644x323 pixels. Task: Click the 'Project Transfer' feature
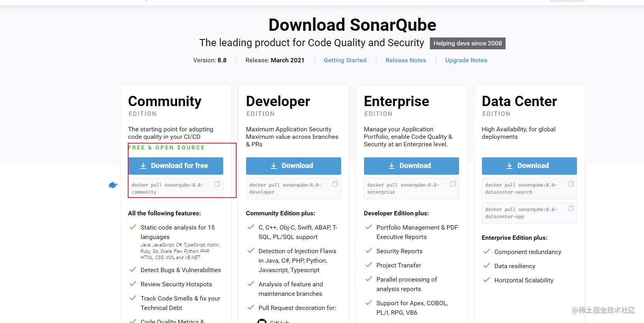point(399,265)
